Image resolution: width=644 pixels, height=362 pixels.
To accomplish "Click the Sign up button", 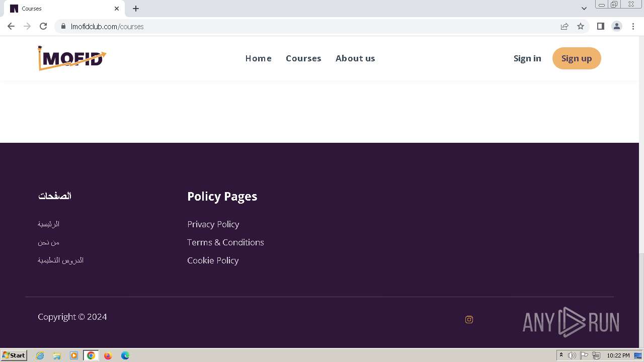I will (577, 58).
